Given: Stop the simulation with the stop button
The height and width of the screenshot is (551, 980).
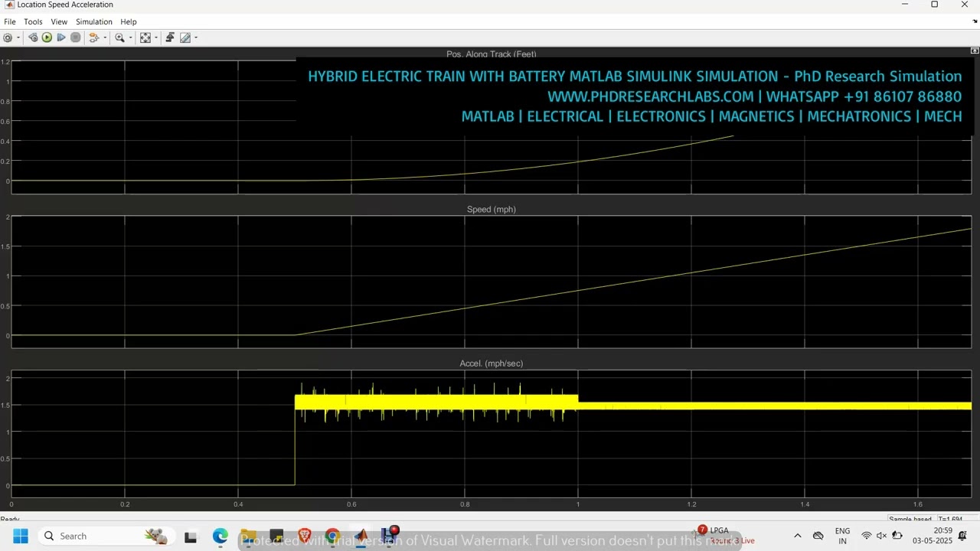Looking at the screenshot, I should click(x=75, y=37).
